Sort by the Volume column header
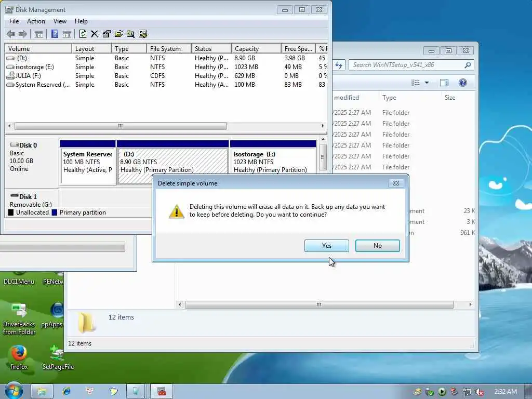Image resolution: width=532 pixels, height=399 pixels. point(38,48)
